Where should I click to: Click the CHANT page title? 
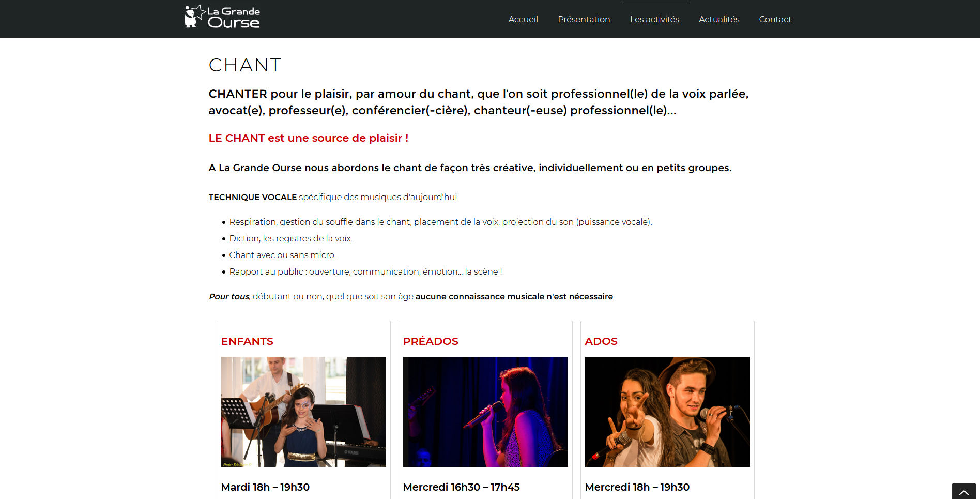[245, 65]
